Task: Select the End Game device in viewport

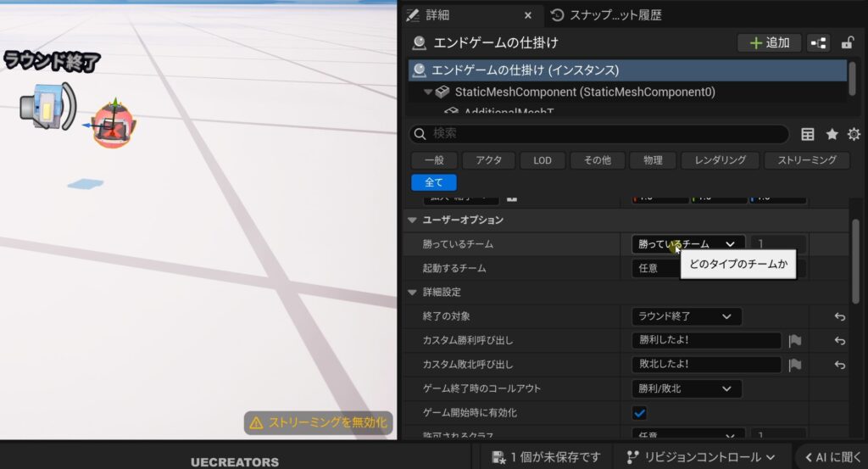Action: point(113,126)
